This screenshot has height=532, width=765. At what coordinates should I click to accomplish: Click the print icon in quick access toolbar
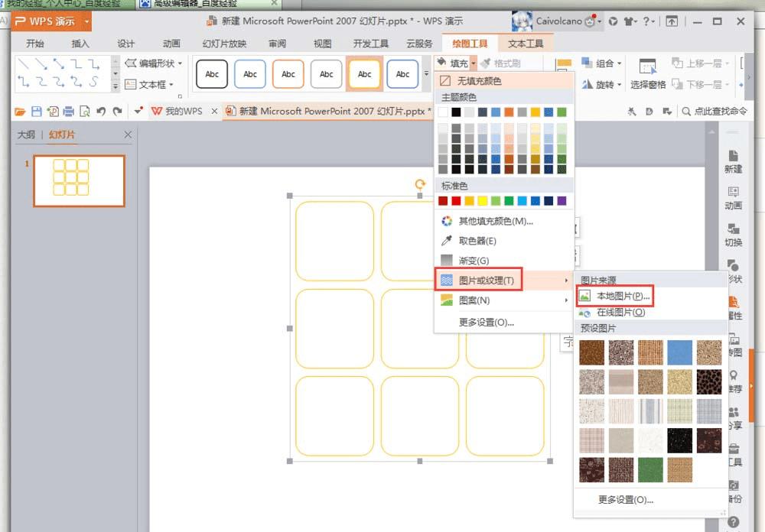coord(69,112)
